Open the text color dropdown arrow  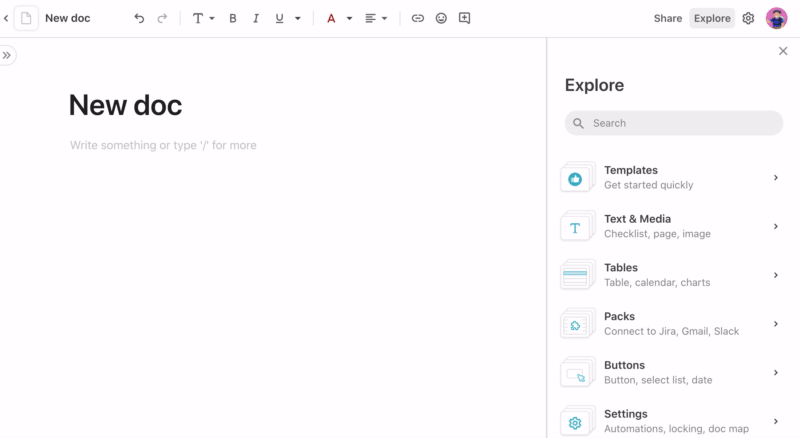349,18
